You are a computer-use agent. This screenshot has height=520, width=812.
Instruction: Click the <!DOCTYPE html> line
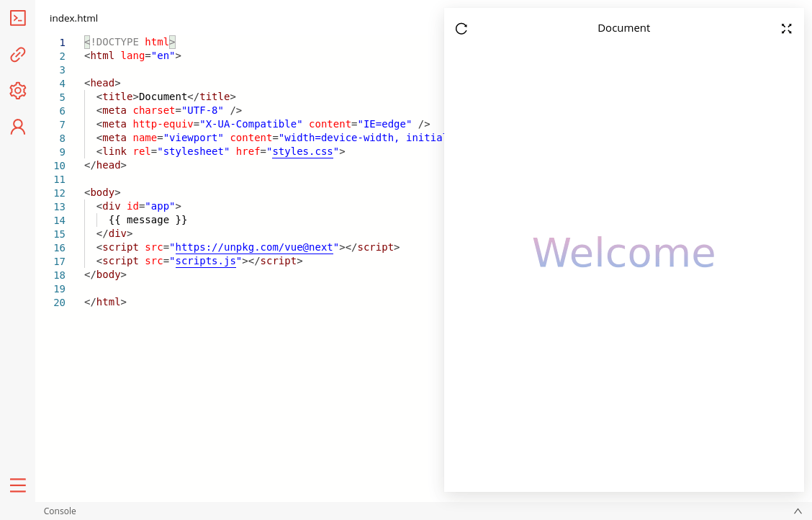130,42
